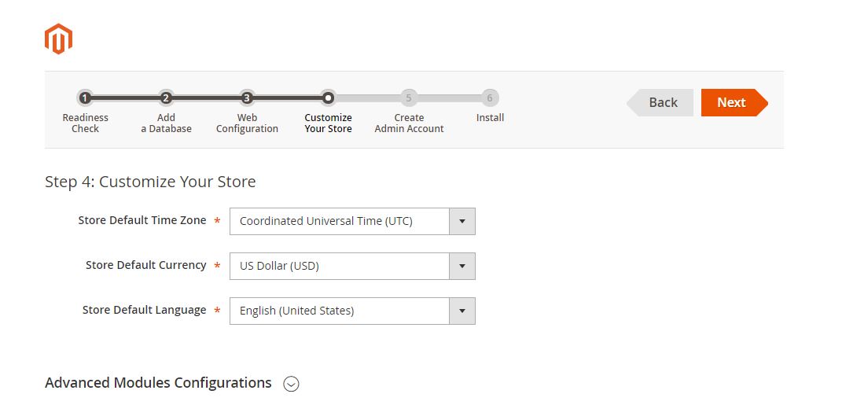Open the Store Default Currency dropdown arrow
This screenshot has height=416, width=868.
click(x=462, y=267)
